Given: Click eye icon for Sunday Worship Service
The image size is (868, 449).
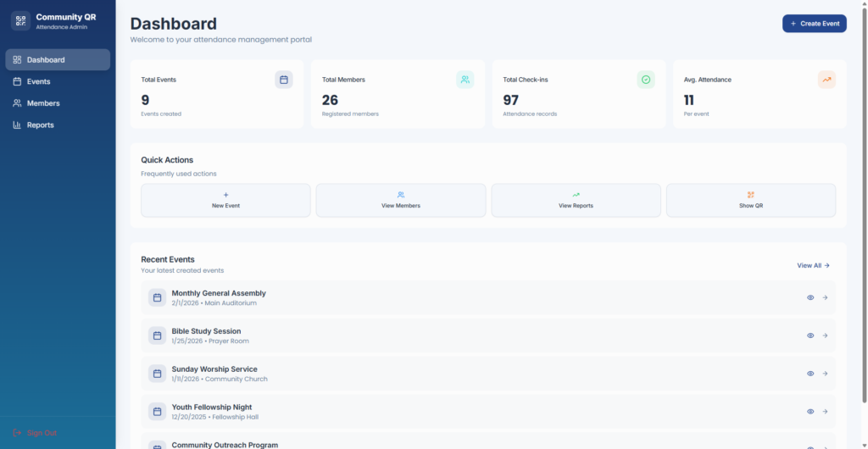Looking at the screenshot, I should point(810,374).
